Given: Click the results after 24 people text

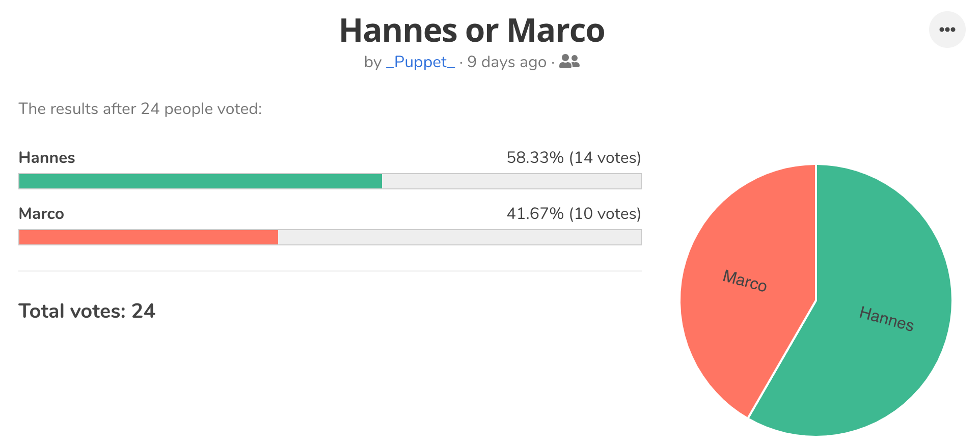Looking at the screenshot, I should coord(140,109).
